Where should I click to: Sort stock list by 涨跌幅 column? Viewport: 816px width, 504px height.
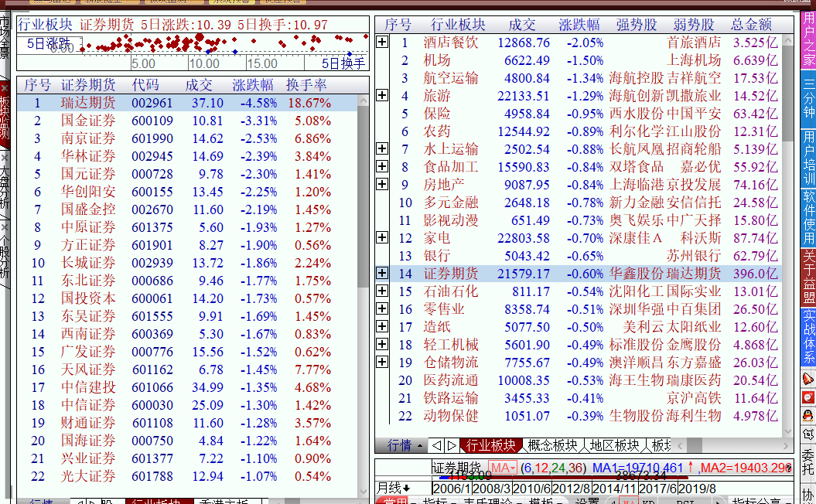tap(253, 85)
